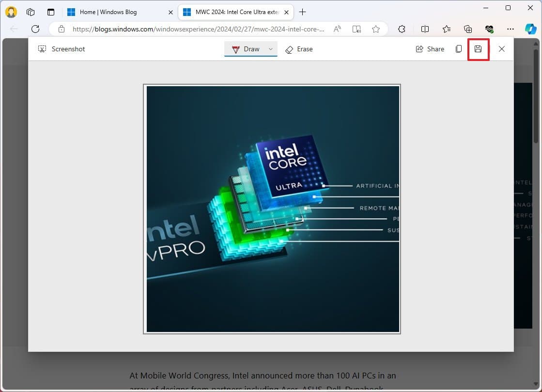Open the Settings and more menu
542x392 pixels.
point(510,29)
